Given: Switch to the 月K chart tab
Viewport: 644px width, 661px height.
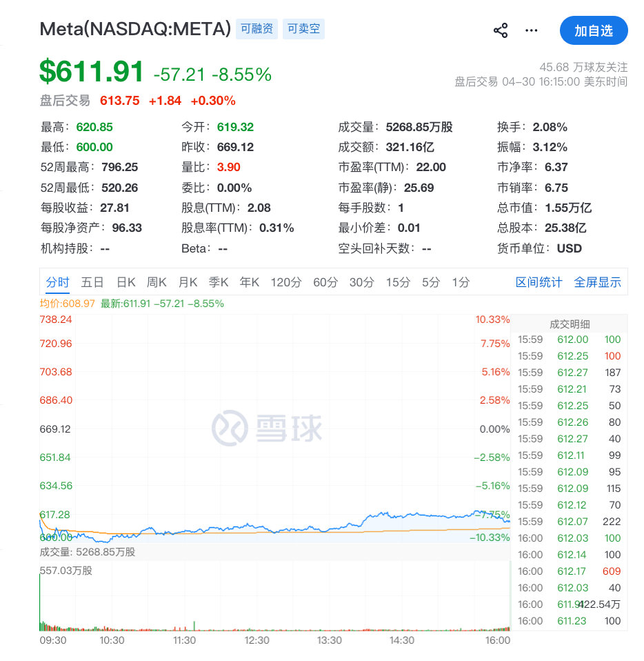Looking at the screenshot, I should point(188,282).
